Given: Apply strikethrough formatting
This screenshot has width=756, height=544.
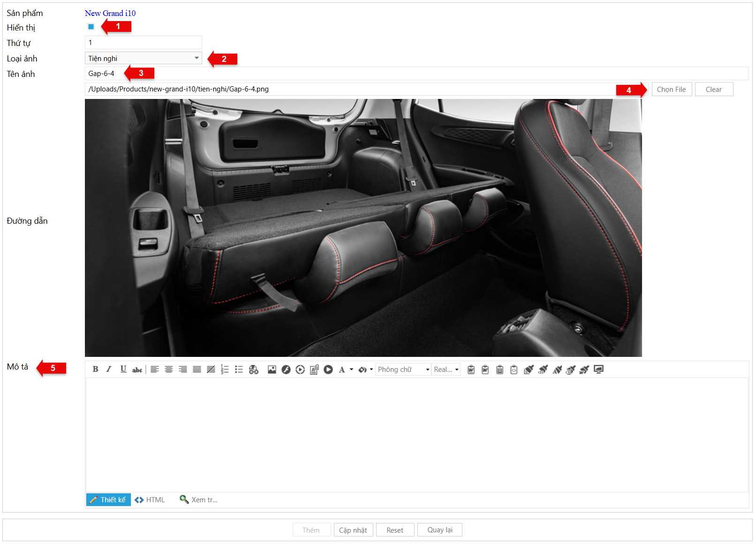Looking at the screenshot, I should click(137, 370).
